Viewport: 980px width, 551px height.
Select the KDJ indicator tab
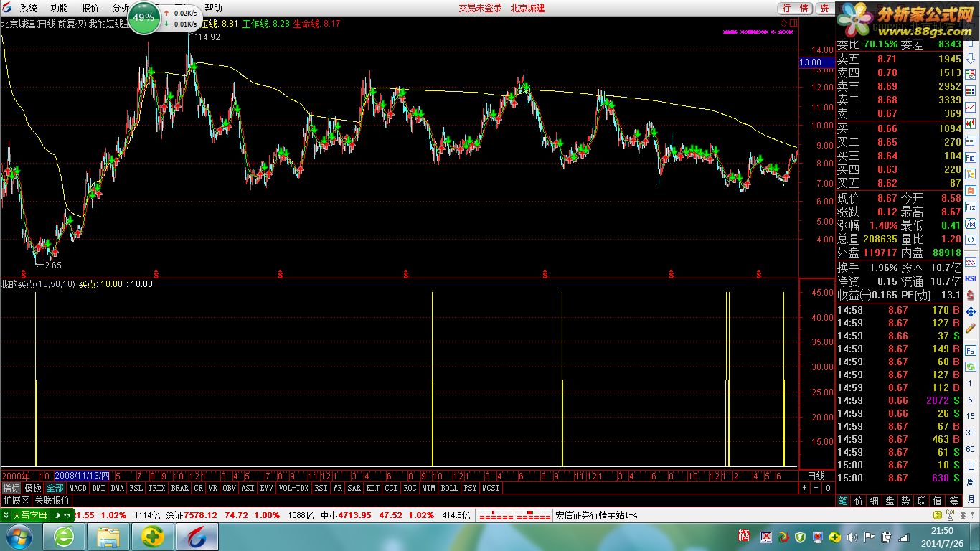coord(372,488)
